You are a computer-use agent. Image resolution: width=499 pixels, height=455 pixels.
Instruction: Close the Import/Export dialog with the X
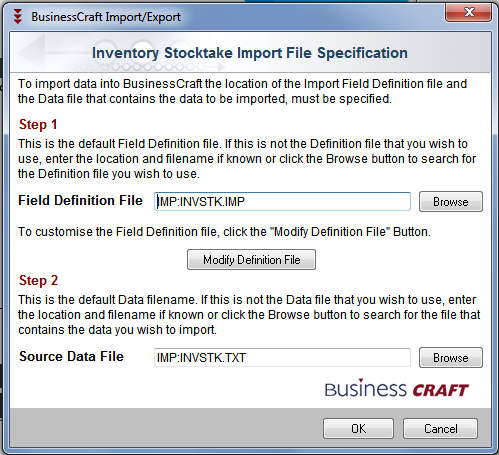click(468, 13)
